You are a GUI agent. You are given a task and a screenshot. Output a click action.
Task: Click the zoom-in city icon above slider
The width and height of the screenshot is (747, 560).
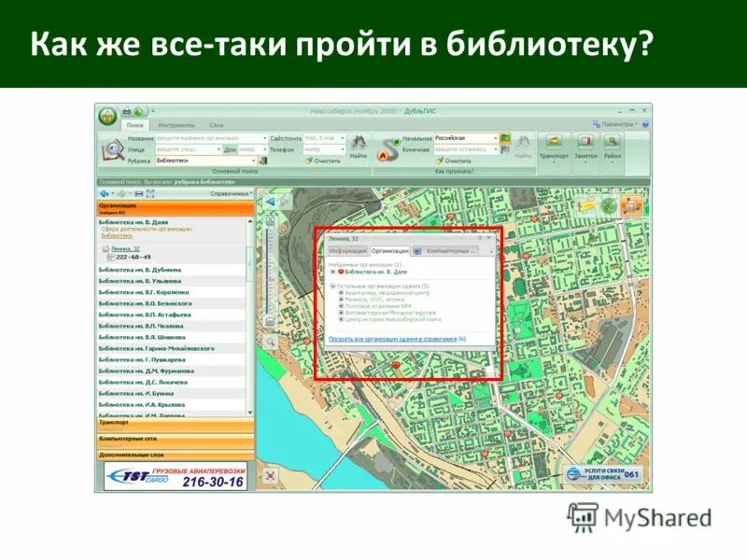pyautogui.click(x=270, y=221)
